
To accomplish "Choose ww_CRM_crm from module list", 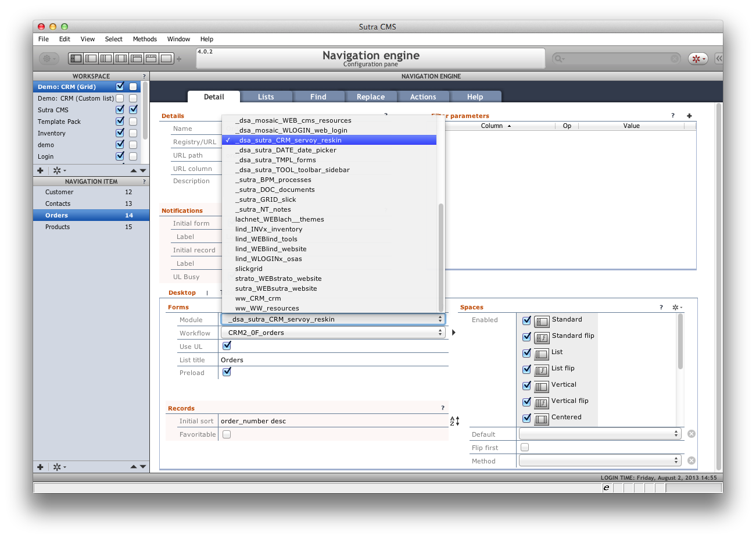I will (329, 298).
